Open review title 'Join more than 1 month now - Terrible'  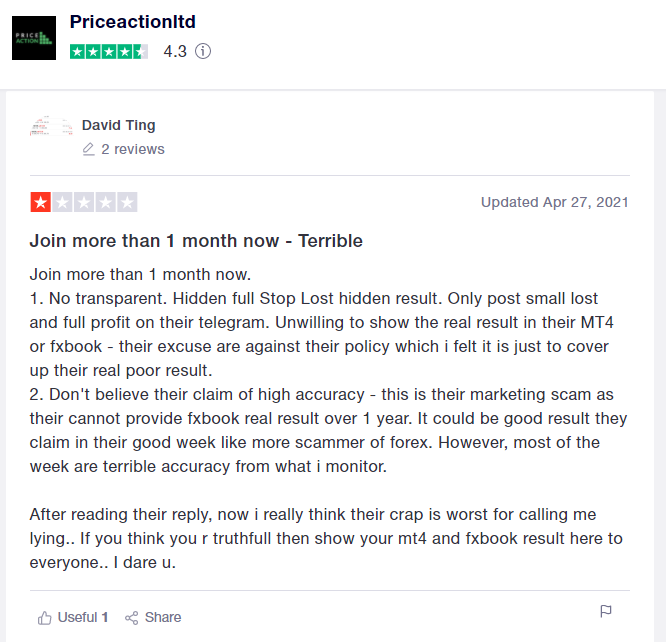pos(196,241)
